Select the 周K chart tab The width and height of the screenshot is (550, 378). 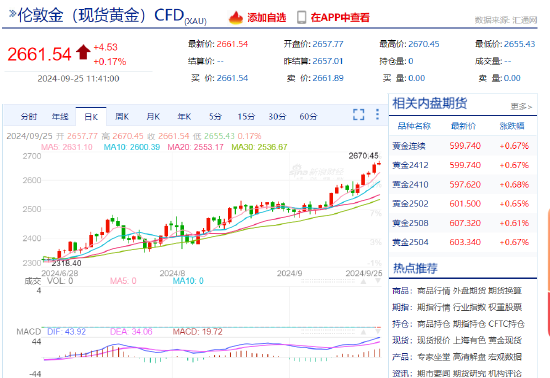[x=122, y=116]
